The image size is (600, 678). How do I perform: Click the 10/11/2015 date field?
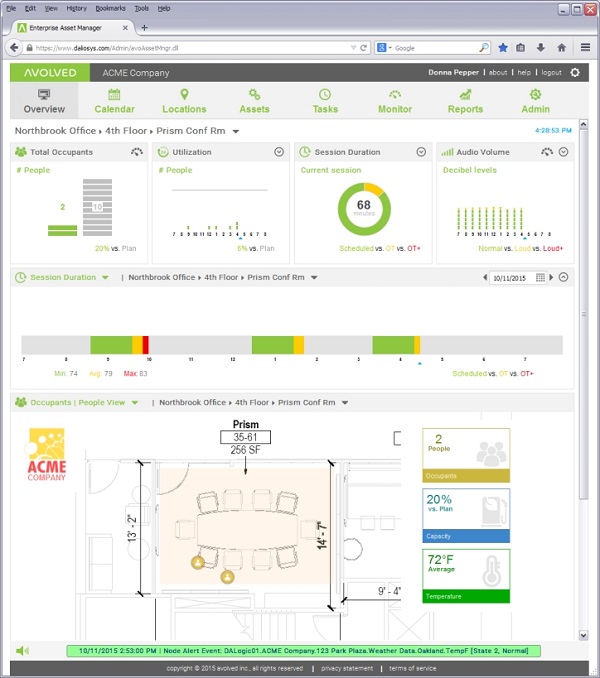(x=511, y=278)
